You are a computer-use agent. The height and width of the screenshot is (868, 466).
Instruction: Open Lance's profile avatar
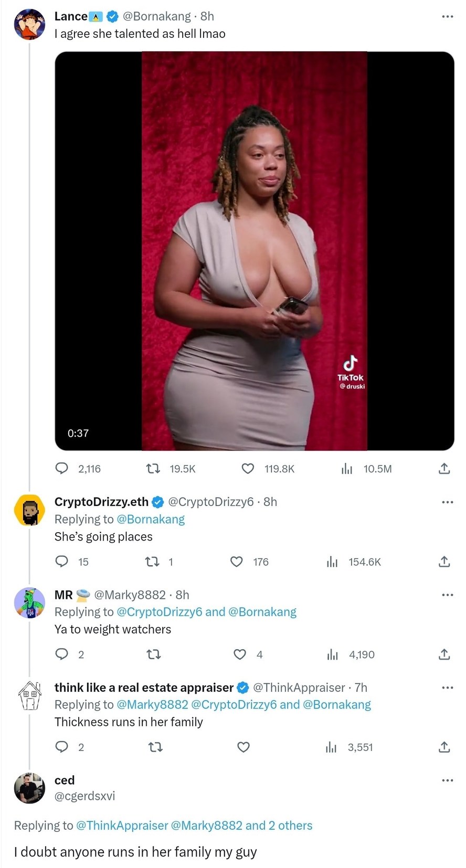(x=29, y=24)
